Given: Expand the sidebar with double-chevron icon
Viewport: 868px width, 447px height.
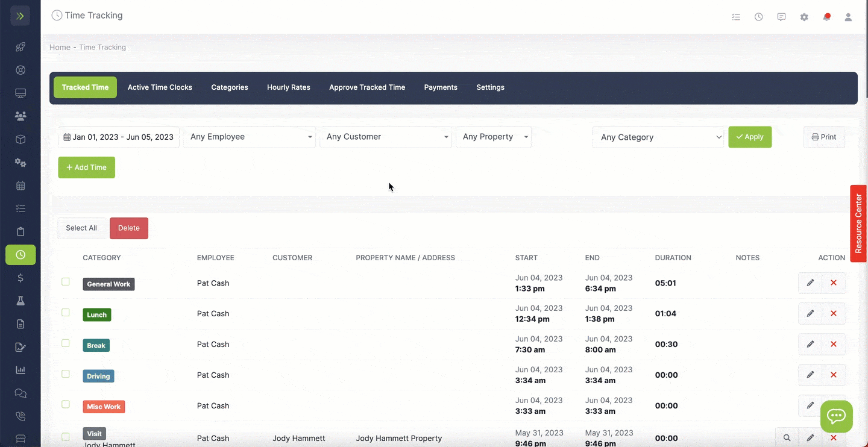Looking at the screenshot, I should point(20,16).
